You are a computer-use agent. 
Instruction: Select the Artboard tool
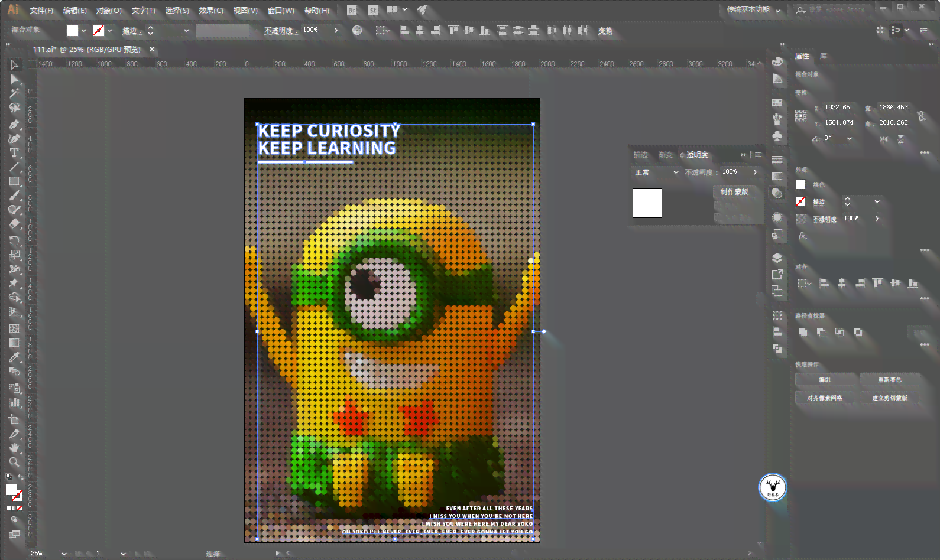tap(15, 419)
